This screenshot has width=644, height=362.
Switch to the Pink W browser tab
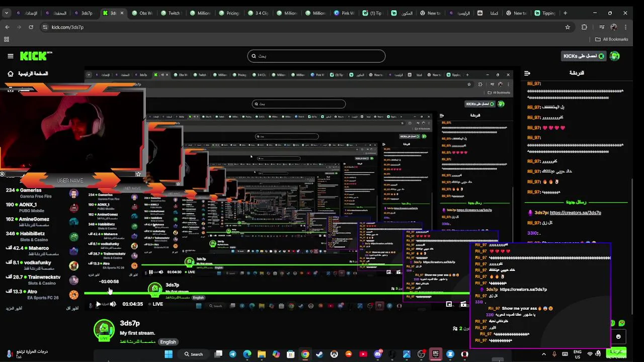(345, 13)
